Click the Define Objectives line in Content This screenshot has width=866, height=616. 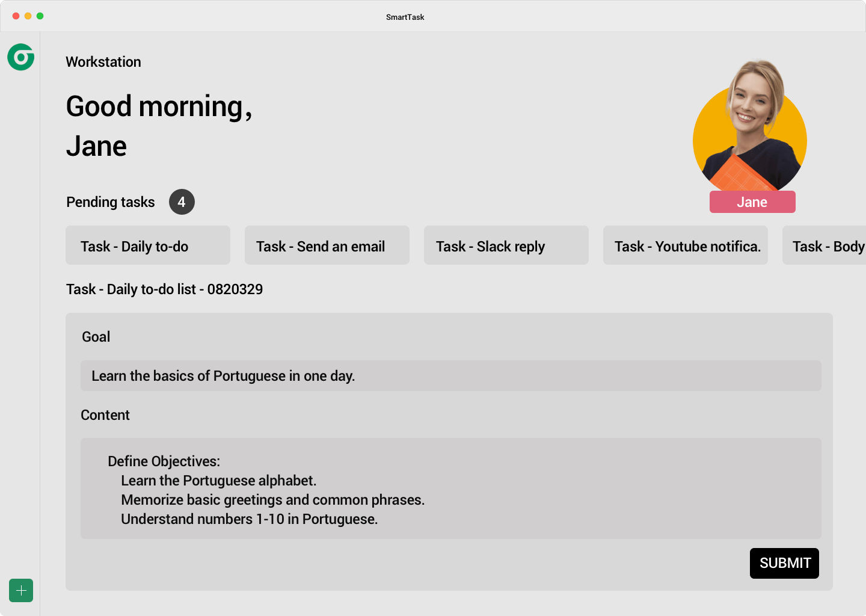point(164,461)
